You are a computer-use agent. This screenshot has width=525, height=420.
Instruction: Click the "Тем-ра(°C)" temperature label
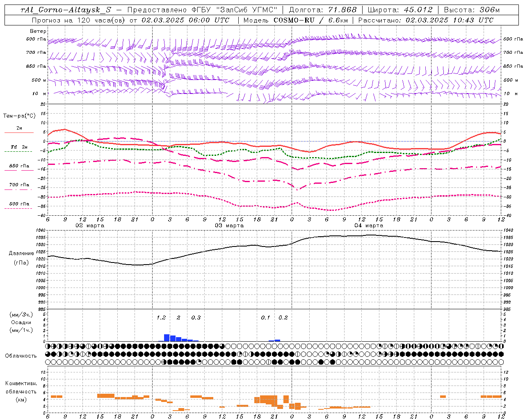19,116
